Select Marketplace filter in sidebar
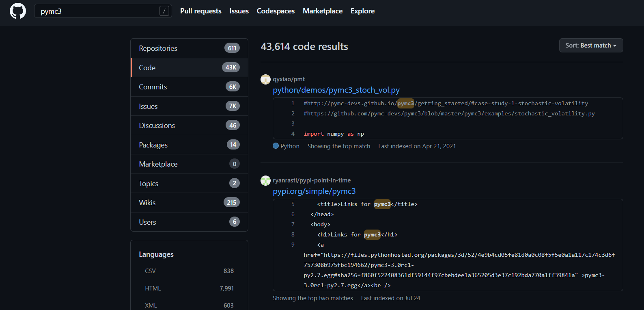Screen dimensions: 644x310 189,164
